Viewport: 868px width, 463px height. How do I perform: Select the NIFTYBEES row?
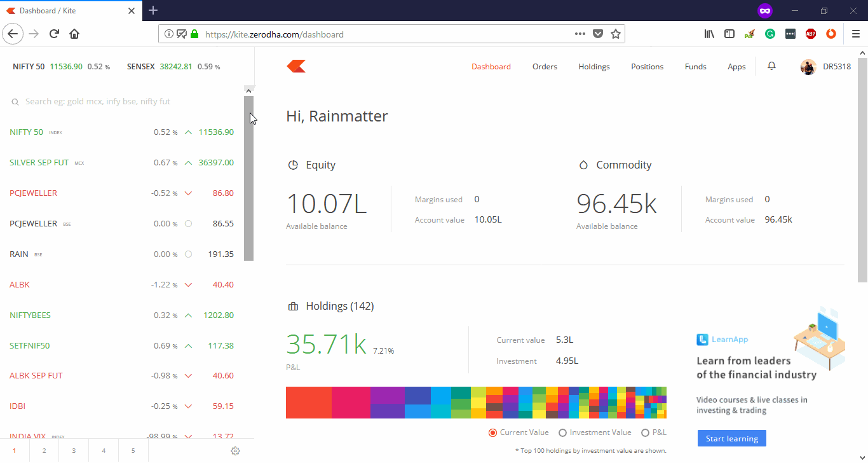(x=122, y=315)
